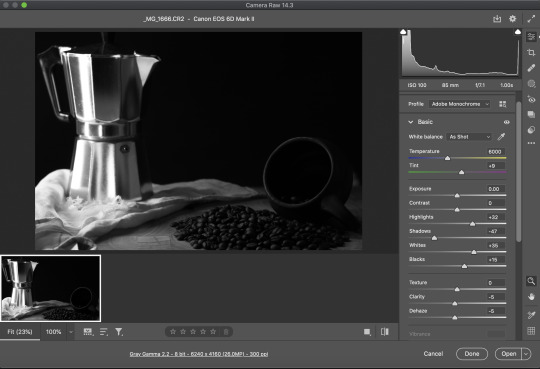Open the White balance As Shot dropdown
Viewport: 540px width, 369px height.
point(469,137)
